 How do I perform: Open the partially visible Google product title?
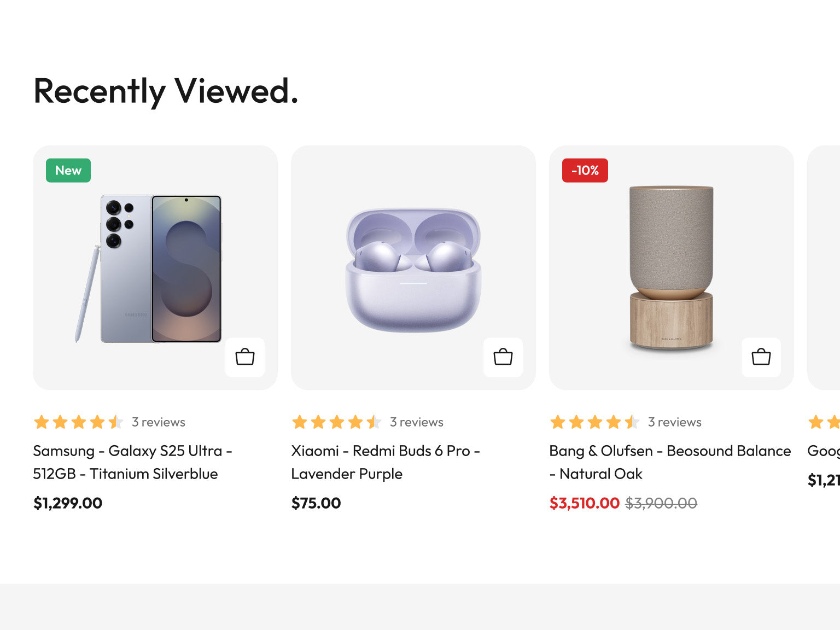pyautogui.click(x=824, y=451)
